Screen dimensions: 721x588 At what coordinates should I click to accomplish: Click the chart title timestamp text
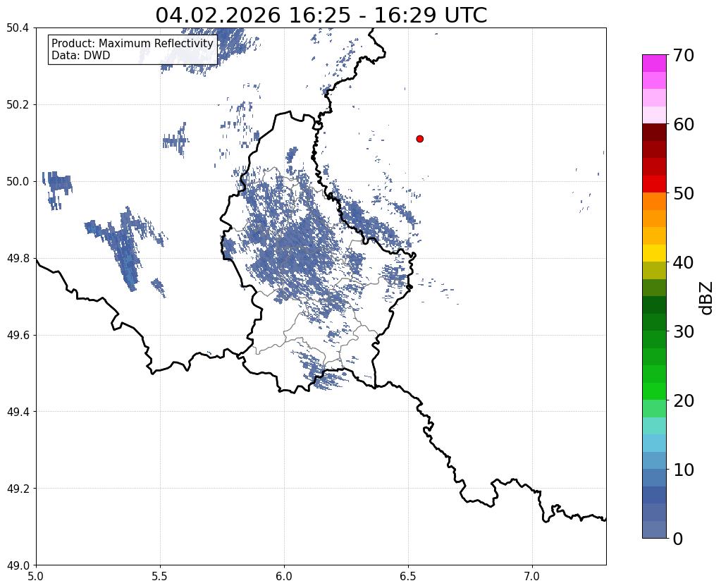(x=321, y=16)
